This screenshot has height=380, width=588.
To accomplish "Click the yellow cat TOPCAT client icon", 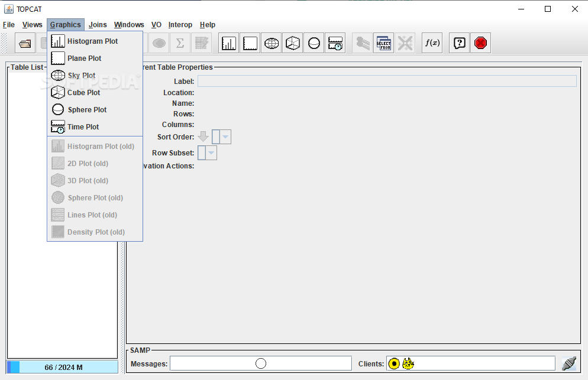I will click(408, 363).
